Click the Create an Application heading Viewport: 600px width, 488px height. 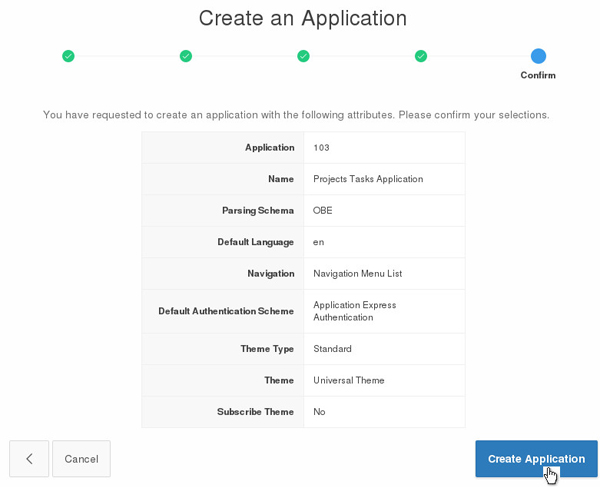(x=303, y=18)
